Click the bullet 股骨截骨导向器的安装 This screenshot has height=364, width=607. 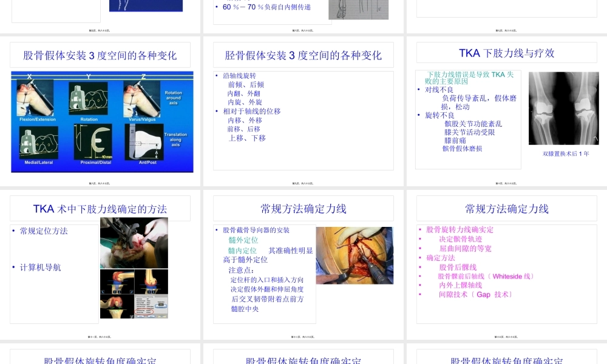tap(256, 230)
